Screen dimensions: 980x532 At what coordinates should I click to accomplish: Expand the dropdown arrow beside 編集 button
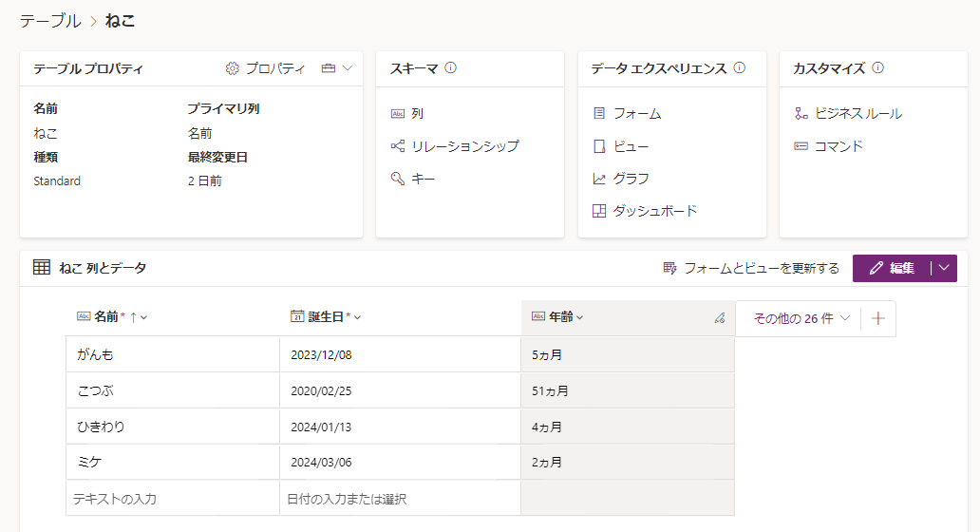click(x=944, y=268)
